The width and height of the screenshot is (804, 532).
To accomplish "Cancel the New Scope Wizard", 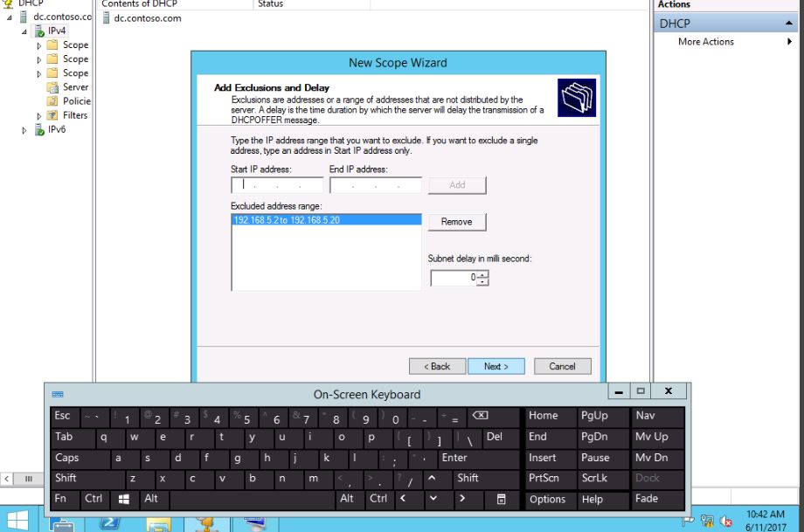I will (563, 366).
